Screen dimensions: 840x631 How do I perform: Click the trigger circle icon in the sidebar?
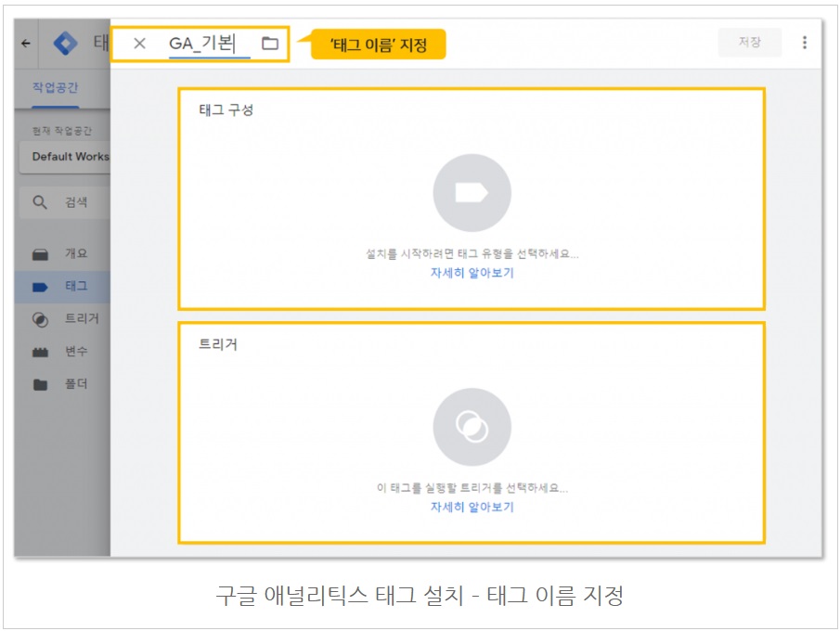[40, 320]
